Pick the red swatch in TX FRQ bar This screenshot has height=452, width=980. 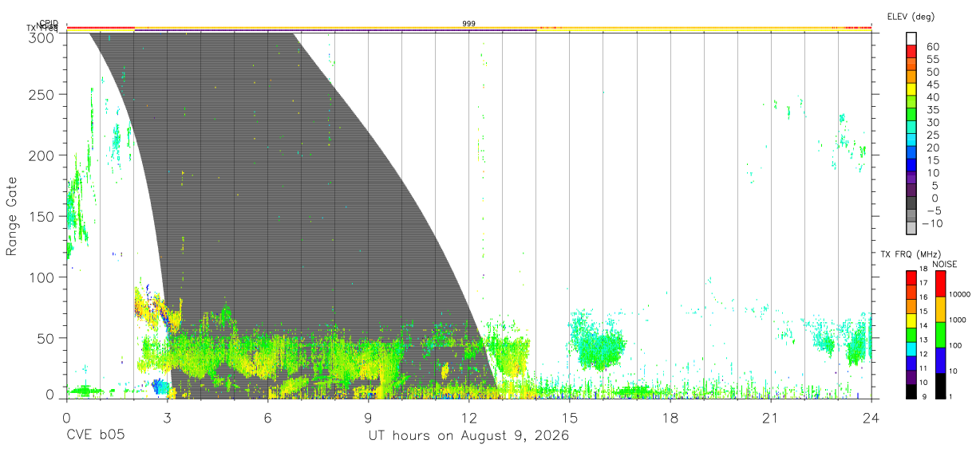(x=911, y=277)
